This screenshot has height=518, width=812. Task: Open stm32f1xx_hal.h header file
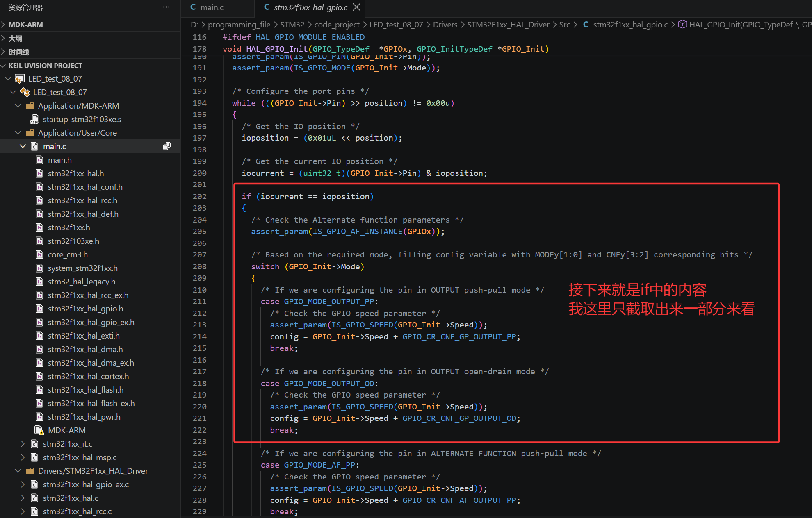coord(76,173)
